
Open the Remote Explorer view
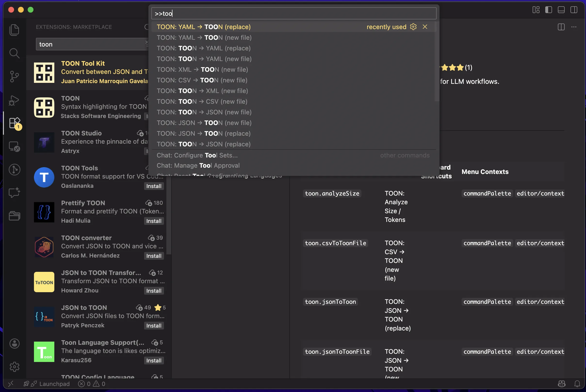(14, 147)
